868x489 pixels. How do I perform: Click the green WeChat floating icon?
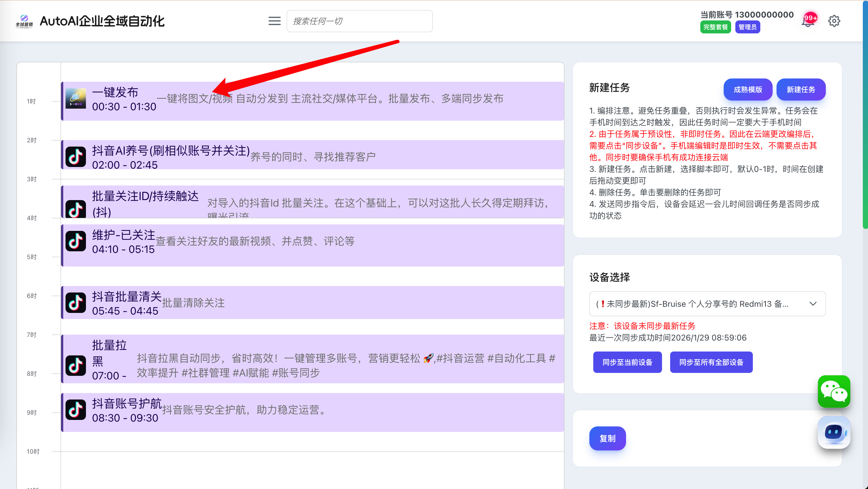tap(834, 392)
